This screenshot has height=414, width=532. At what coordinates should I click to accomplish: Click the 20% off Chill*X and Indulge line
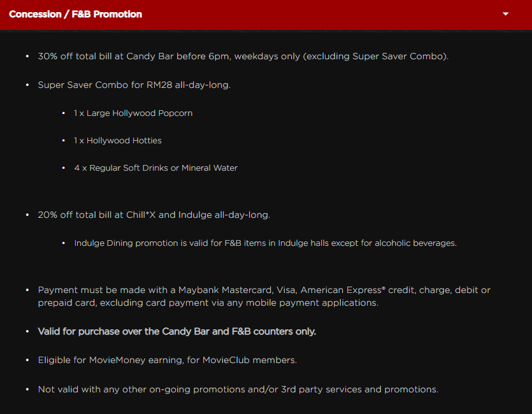(154, 215)
